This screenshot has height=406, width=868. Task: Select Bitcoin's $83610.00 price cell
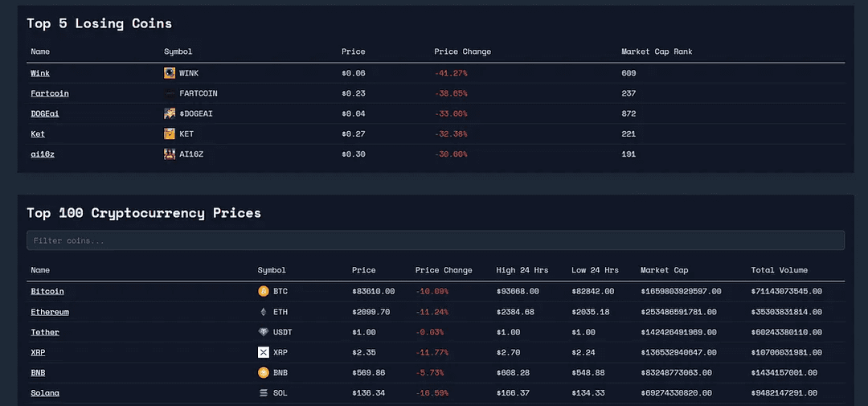pyautogui.click(x=373, y=291)
